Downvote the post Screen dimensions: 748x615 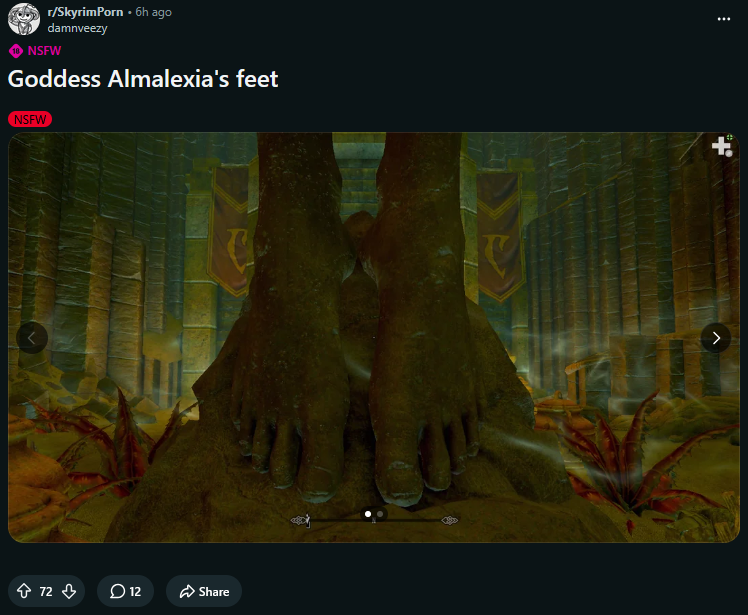click(69, 591)
